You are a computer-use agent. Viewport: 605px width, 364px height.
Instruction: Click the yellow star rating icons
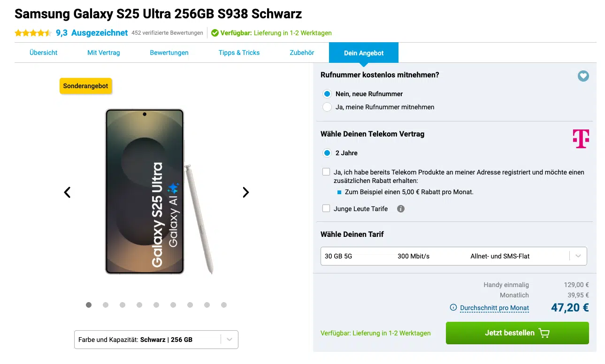(33, 32)
